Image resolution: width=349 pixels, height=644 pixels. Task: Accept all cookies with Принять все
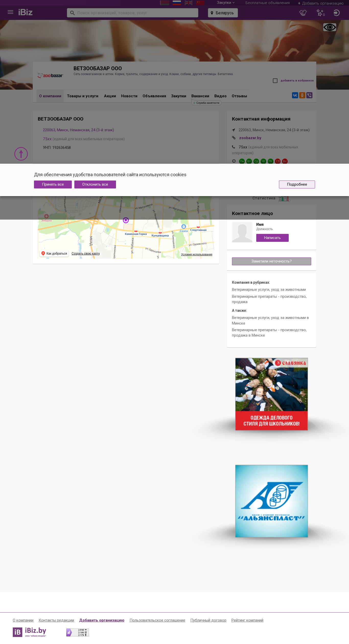point(53,184)
